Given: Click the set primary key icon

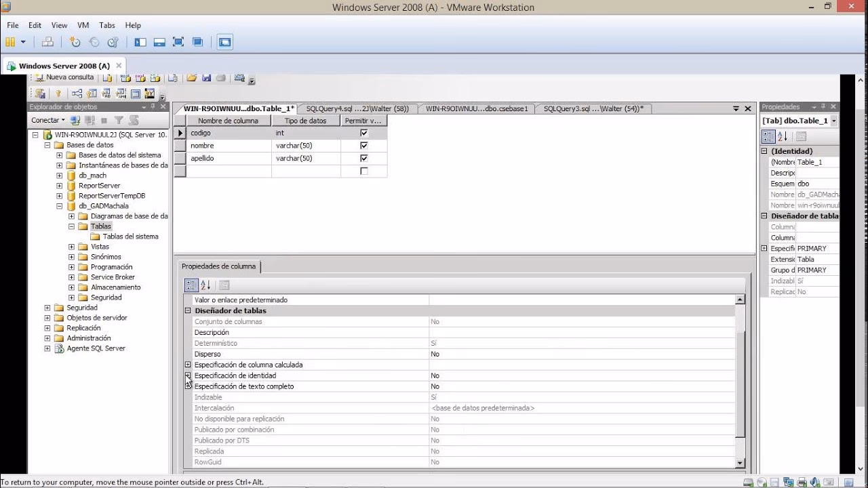Looking at the screenshot, I should 58,94.
